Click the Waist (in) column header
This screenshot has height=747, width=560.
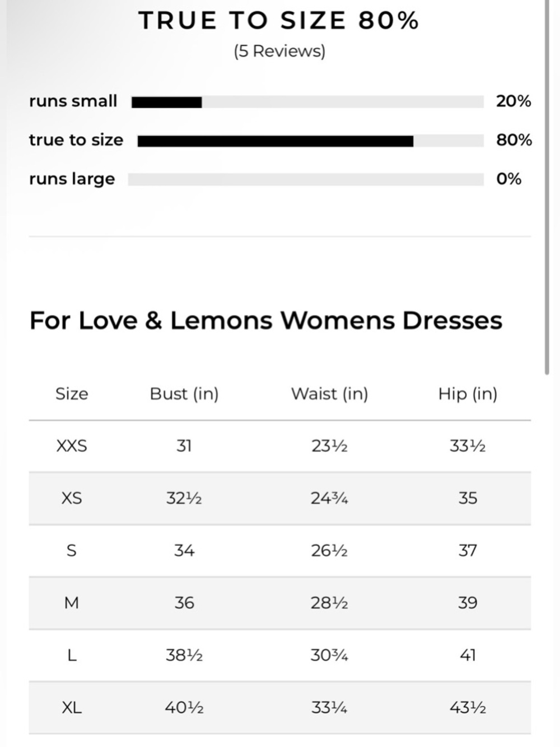(x=329, y=394)
